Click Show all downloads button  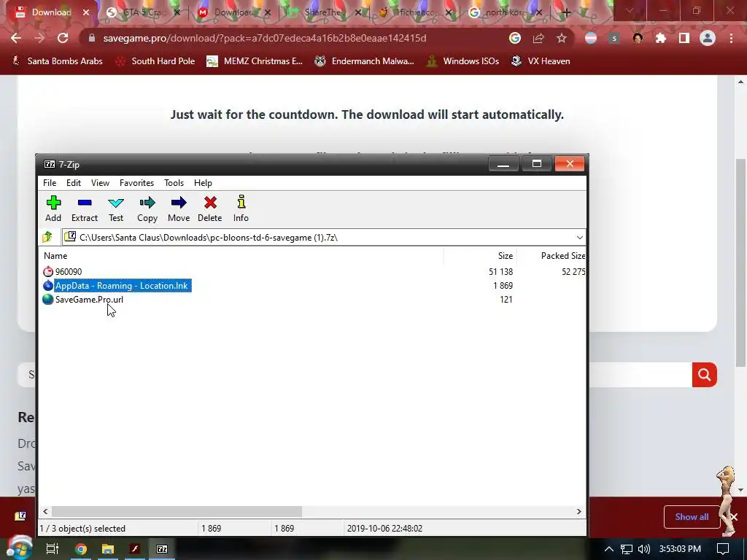tap(692, 517)
